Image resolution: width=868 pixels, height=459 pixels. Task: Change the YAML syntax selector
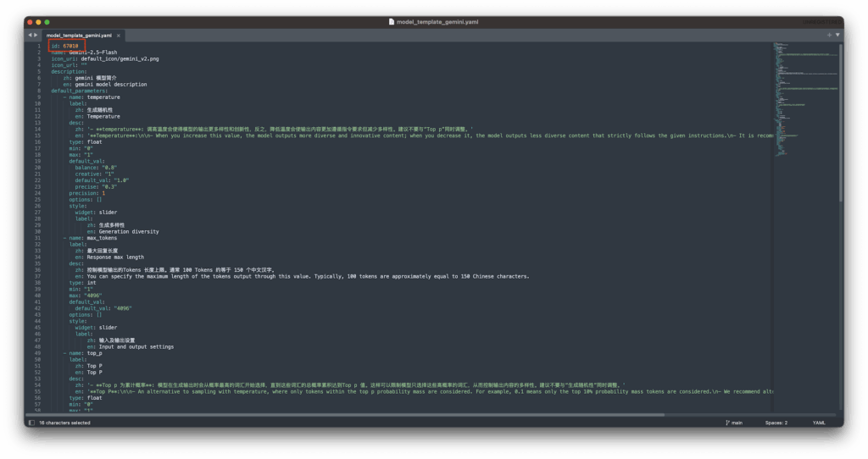pyautogui.click(x=819, y=422)
